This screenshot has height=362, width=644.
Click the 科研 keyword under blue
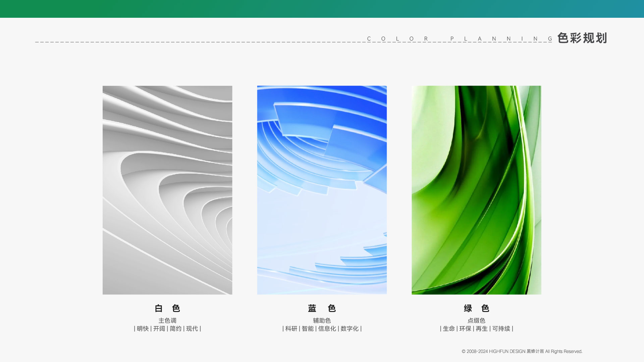click(291, 329)
